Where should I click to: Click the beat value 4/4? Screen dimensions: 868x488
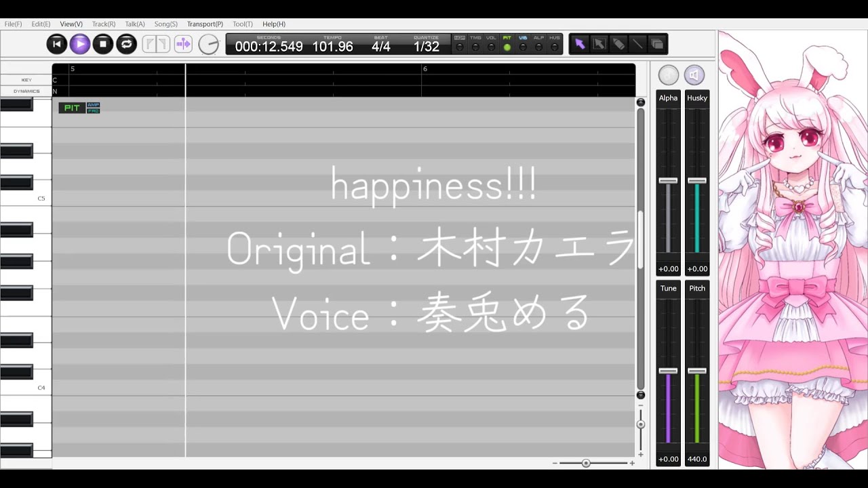pos(381,47)
